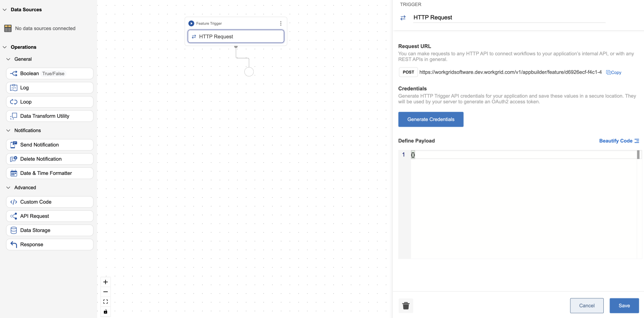Cancel the trigger changes
Image resolution: width=644 pixels, height=318 pixels.
point(587,306)
